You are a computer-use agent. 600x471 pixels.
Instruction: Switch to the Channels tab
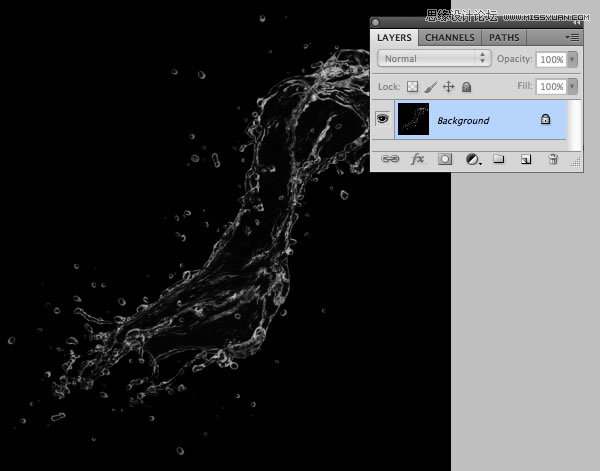(x=449, y=37)
